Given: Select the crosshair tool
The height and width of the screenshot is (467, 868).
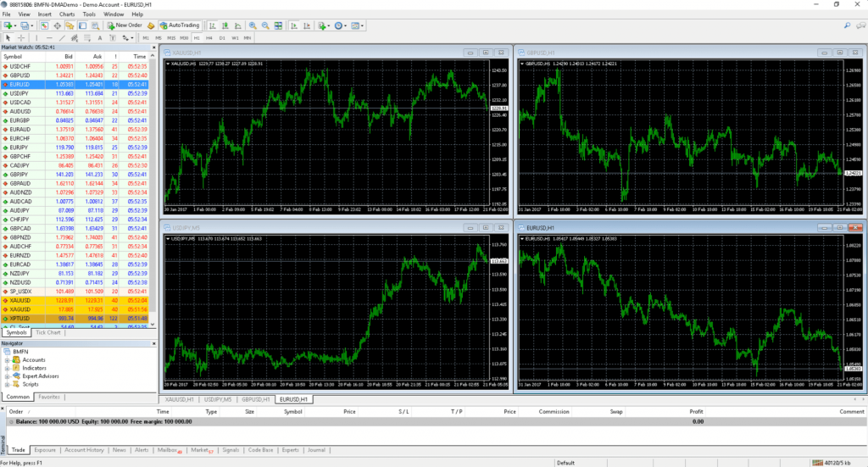Looking at the screenshot, I should tap(21, 38).
